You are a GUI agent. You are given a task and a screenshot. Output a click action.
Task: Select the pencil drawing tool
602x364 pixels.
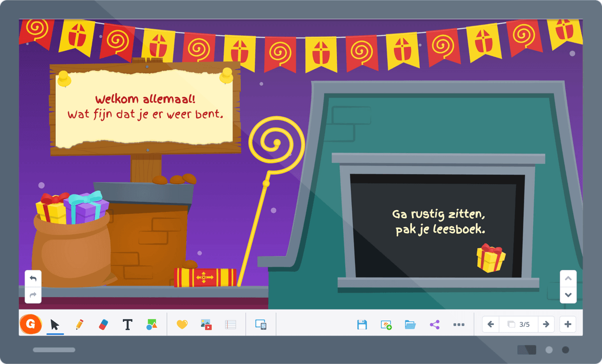coord(79,324)
